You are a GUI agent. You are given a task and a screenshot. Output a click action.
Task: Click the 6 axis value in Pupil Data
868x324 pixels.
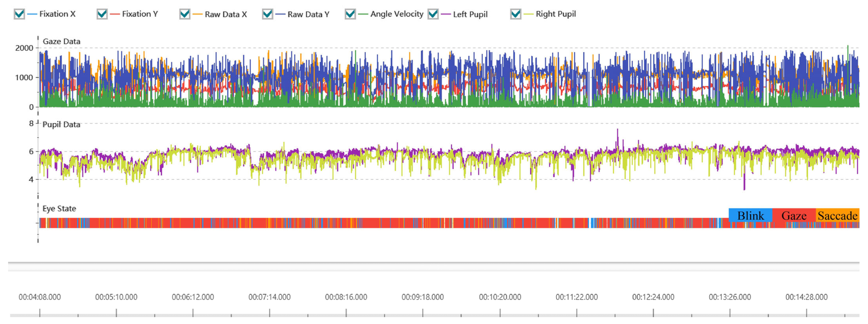(31, 152)
